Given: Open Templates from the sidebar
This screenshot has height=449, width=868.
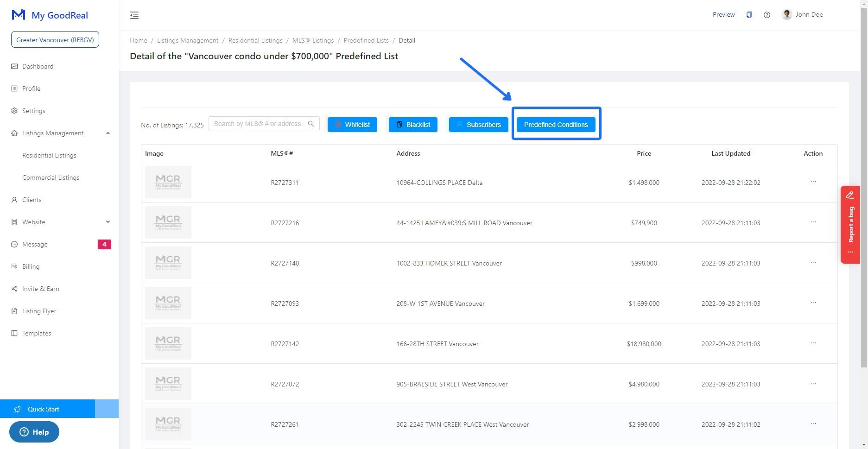Looking at the screenshot, I should tap(36, 333).
